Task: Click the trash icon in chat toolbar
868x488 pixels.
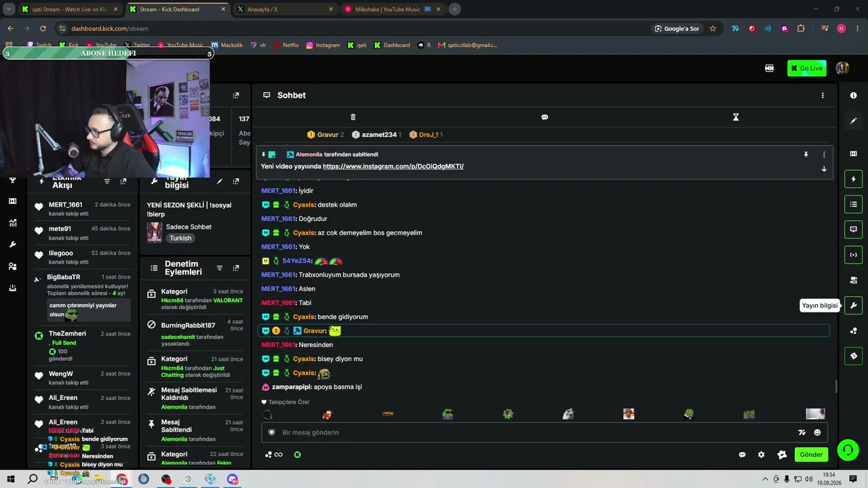Action: click(x=353, y=117)
